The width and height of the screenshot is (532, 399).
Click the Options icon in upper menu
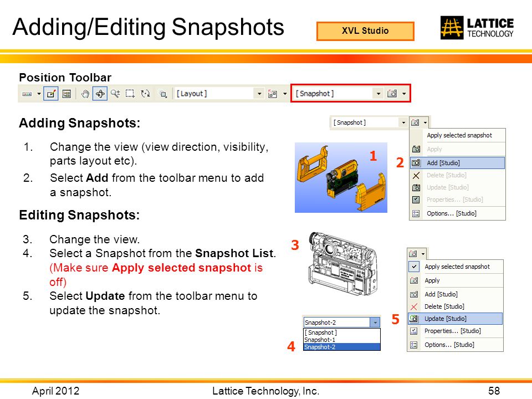click(416, 213)
